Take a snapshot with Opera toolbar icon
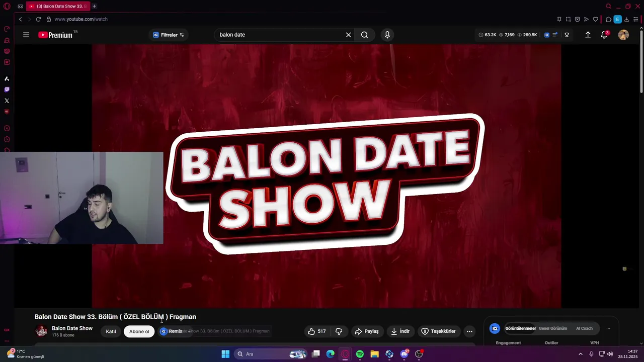 [x=569, y=19]
